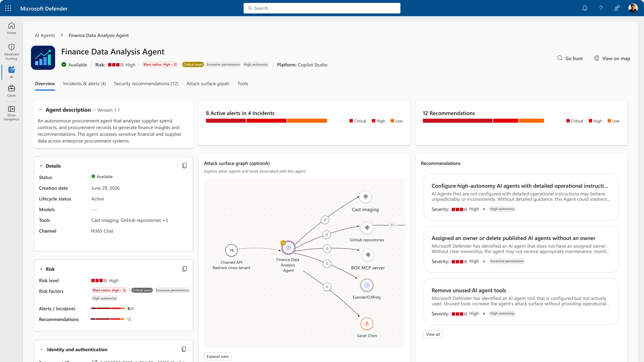
Task: Collapse Identity and authentication section
Action: pyautogui.click(x=41, y=350)
